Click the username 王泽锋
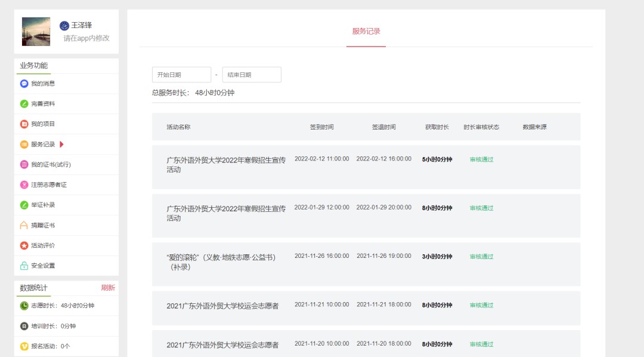The height and width of the screenshot is (357, 644). click(82, 25)
